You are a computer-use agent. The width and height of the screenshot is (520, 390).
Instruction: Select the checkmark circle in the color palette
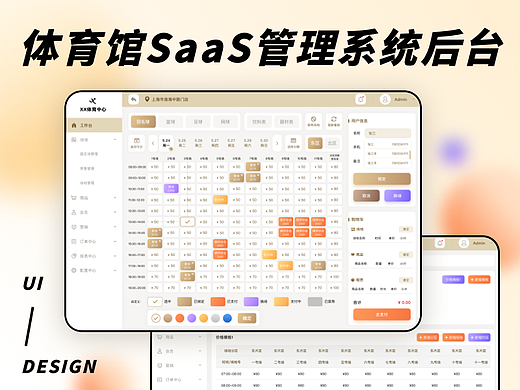point(156,318)
